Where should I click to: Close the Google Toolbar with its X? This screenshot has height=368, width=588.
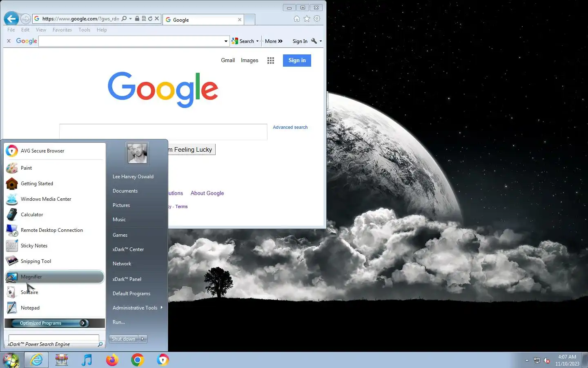[9, 41]
